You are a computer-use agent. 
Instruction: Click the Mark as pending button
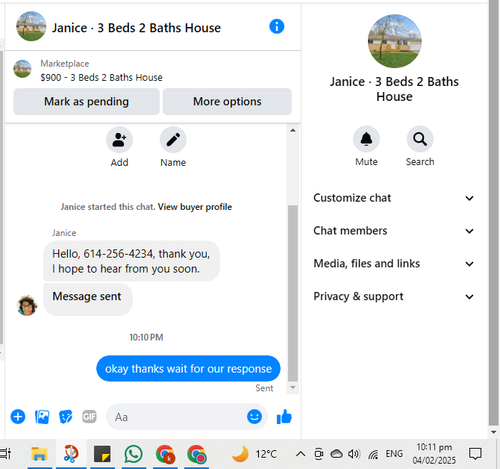[x=86, y=102]
